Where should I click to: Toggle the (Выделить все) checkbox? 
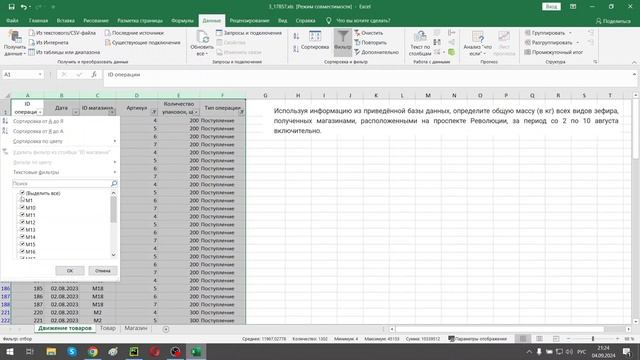(x=22, y=193)
